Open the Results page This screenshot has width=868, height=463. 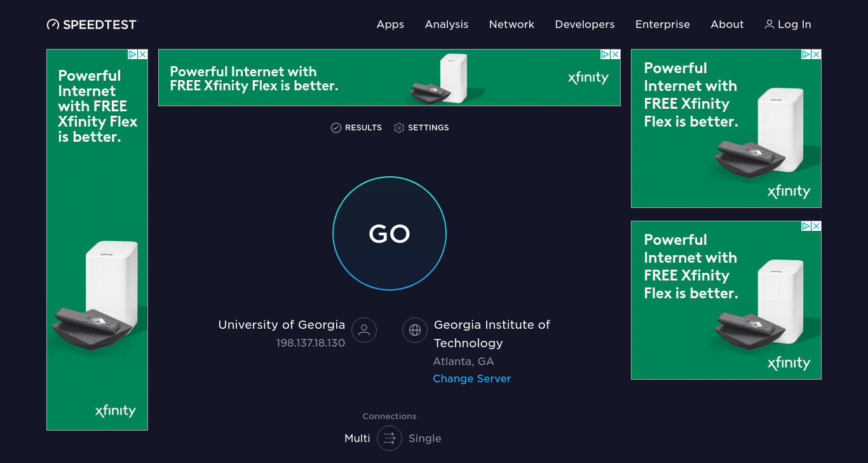pos(356,128)
